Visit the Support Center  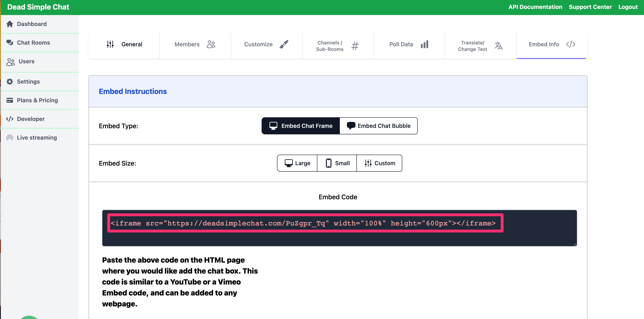click(x=590, y=7)
